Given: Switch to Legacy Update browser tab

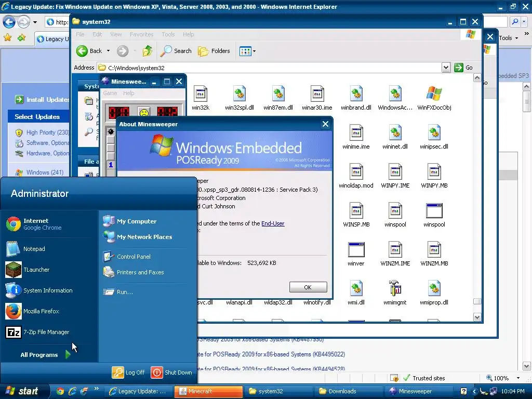Looking at the screenshot, I should point(54,38).
